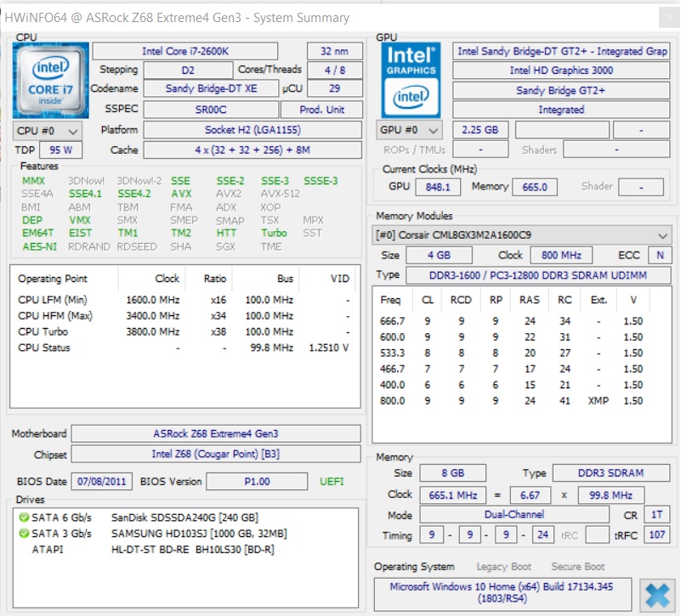Click the 2.25 GB GPU memory field
Screen dimensions: 681x616
pyautogui.click(x=480, y=130)
